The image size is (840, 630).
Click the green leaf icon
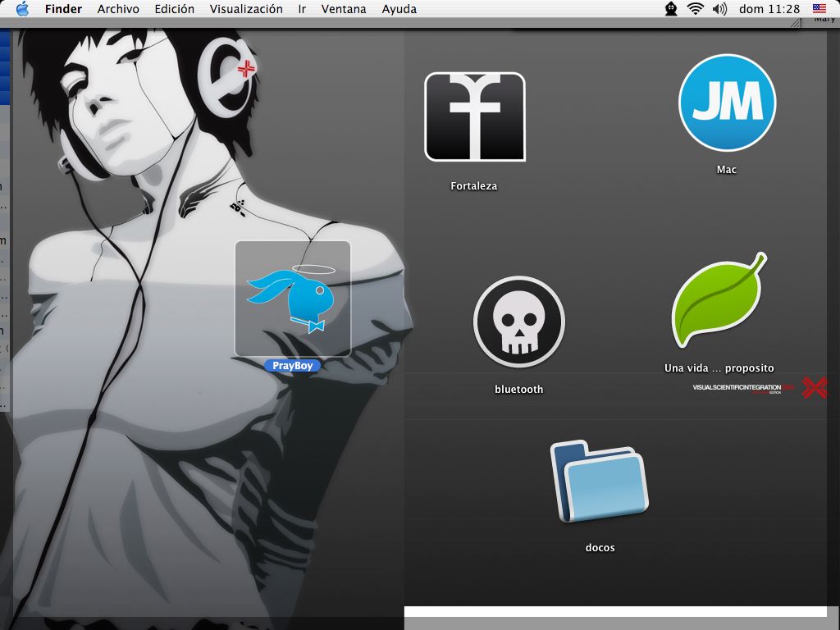(718, 301)
